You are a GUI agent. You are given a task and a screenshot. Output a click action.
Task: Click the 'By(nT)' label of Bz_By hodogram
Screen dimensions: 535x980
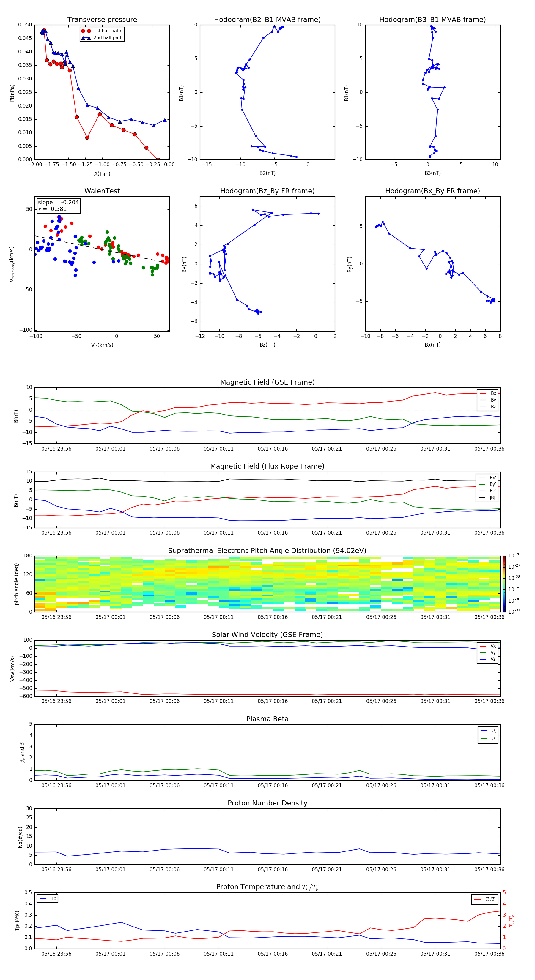[x=184, y=264]
